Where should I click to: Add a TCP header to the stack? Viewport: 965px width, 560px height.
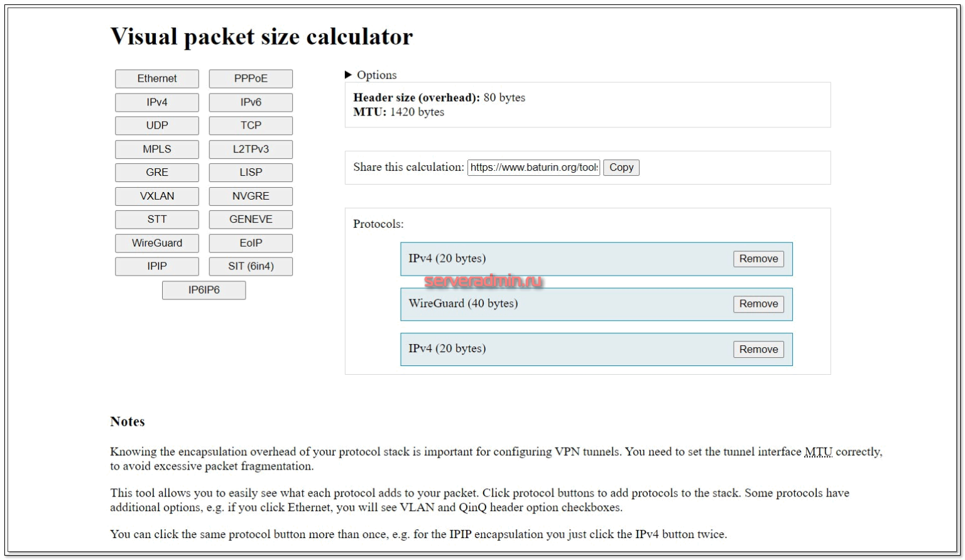point(251,126)
